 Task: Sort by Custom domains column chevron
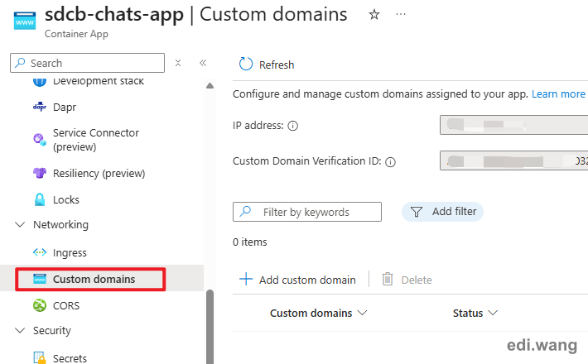(x=362, y=313)
